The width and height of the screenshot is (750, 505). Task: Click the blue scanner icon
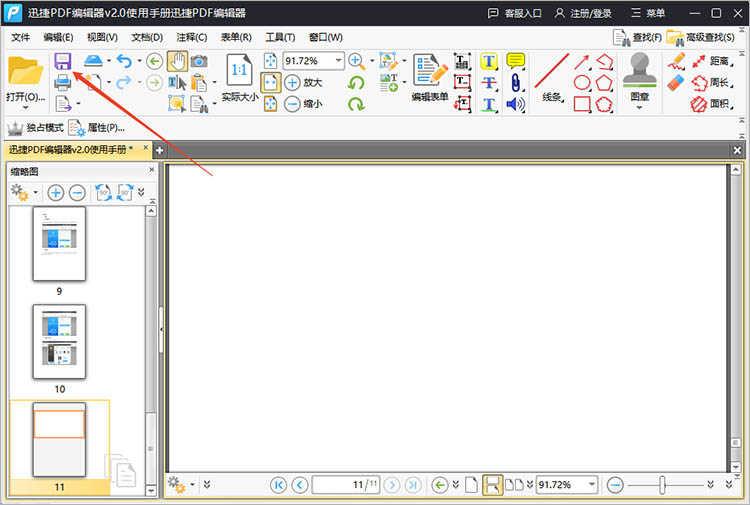pyautogui.click(x=93, y=61)
